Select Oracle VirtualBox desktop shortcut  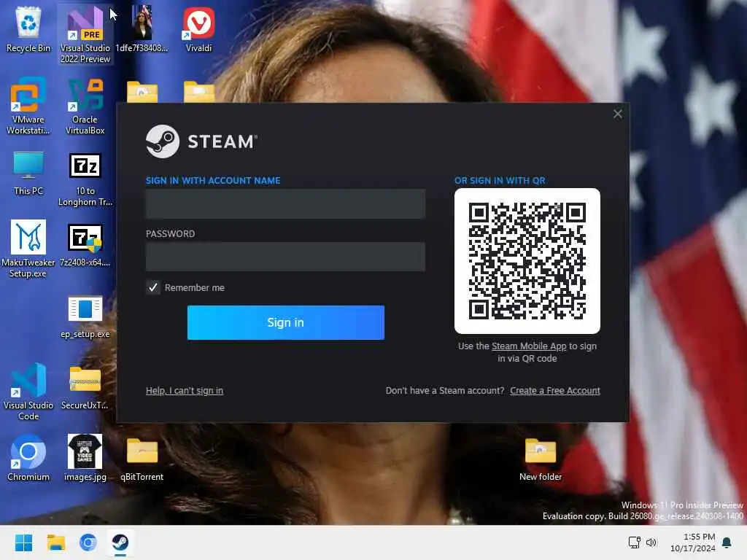85,106
